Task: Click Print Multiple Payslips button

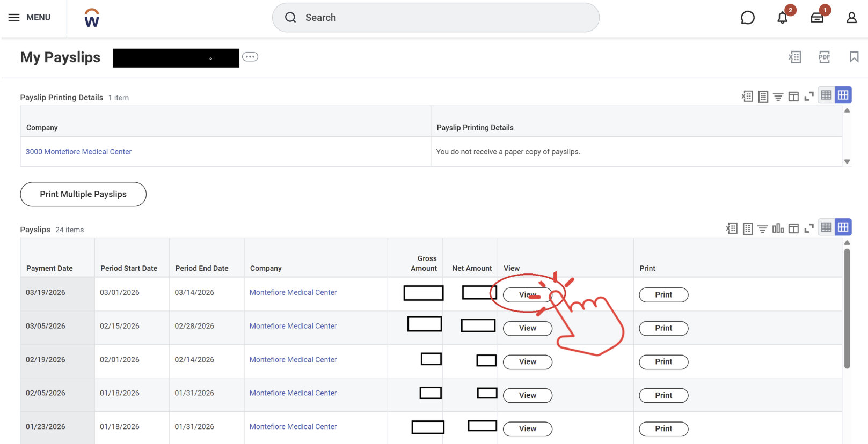Action: [x=83, y=194]
